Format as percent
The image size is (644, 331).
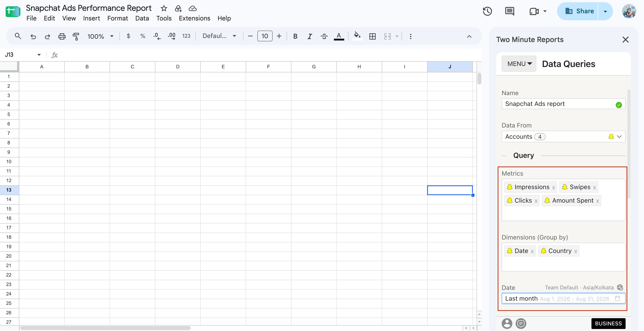143,36
